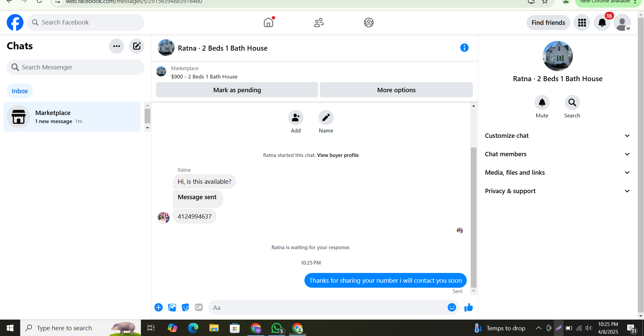644x336 pixels.
Task: Click the conversation scrollbar up arrow
Action: pos(474,106)
